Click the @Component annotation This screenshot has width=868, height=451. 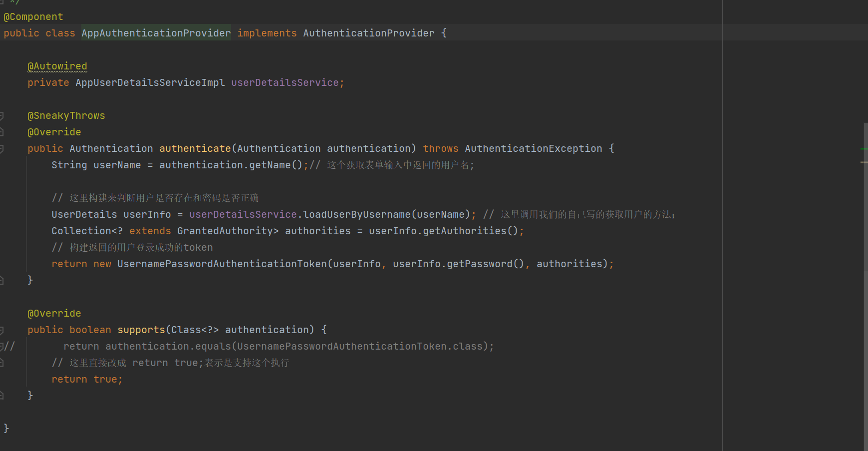(33, 17)
